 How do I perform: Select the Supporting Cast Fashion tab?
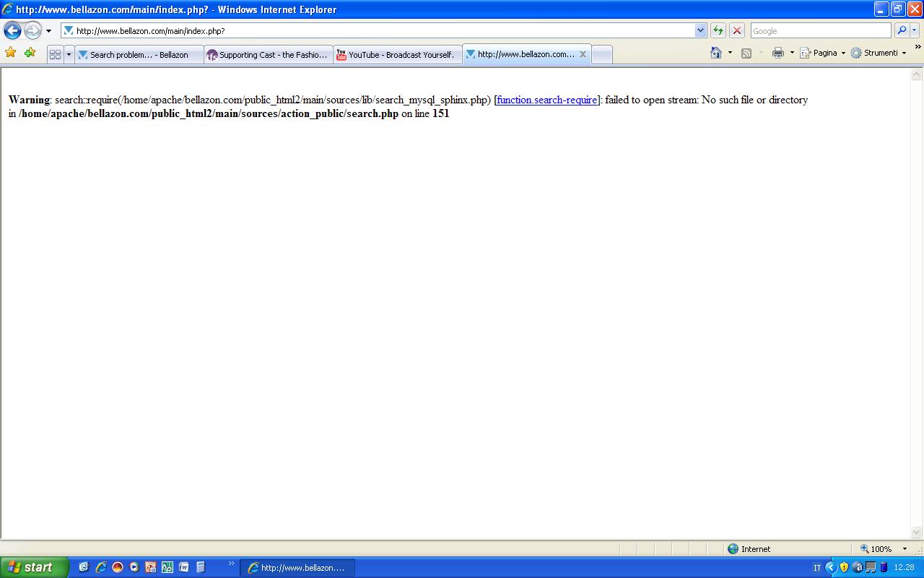269,55
